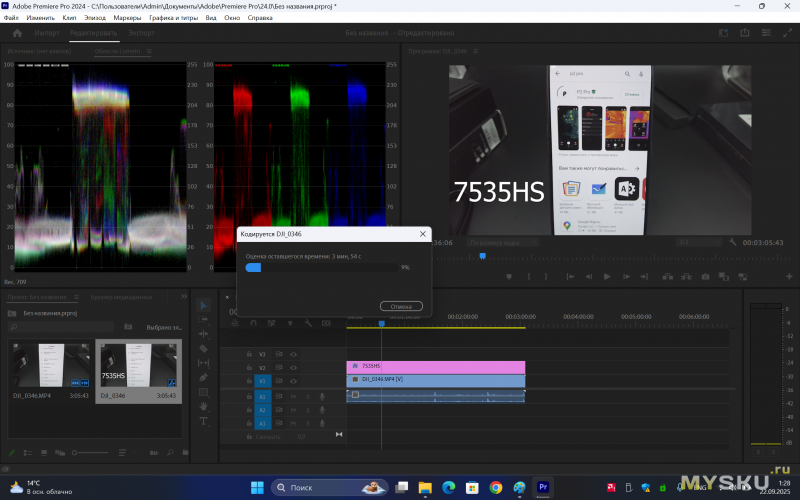
Task: Toggle V3 track output eye
Action: (x=293, y=354)
